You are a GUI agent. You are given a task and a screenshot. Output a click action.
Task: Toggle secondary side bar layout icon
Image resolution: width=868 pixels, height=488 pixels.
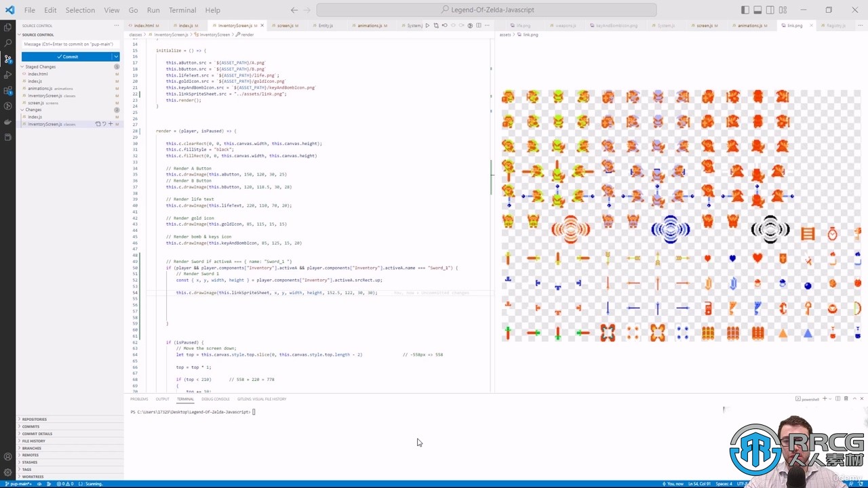(771, 10)
